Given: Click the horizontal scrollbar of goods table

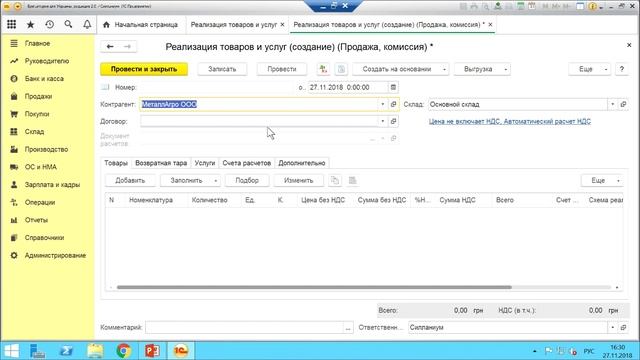Looking at the screenshot, I should tap(314, 287).
